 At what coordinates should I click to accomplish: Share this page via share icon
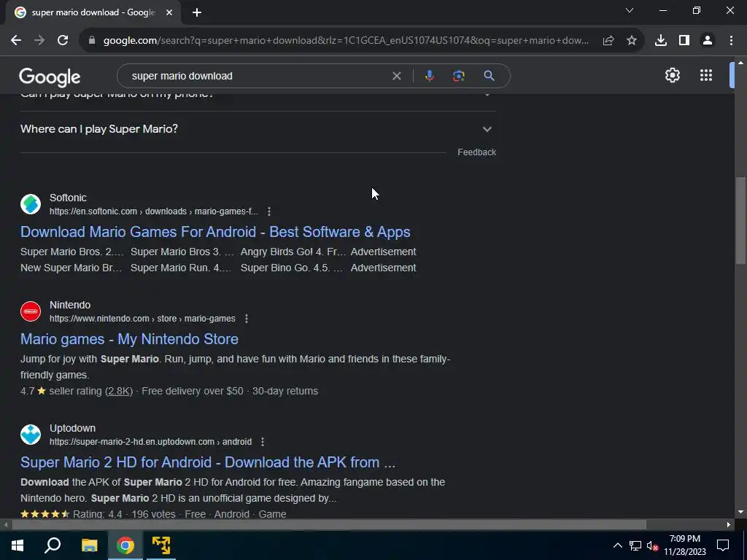click(608, 41)
